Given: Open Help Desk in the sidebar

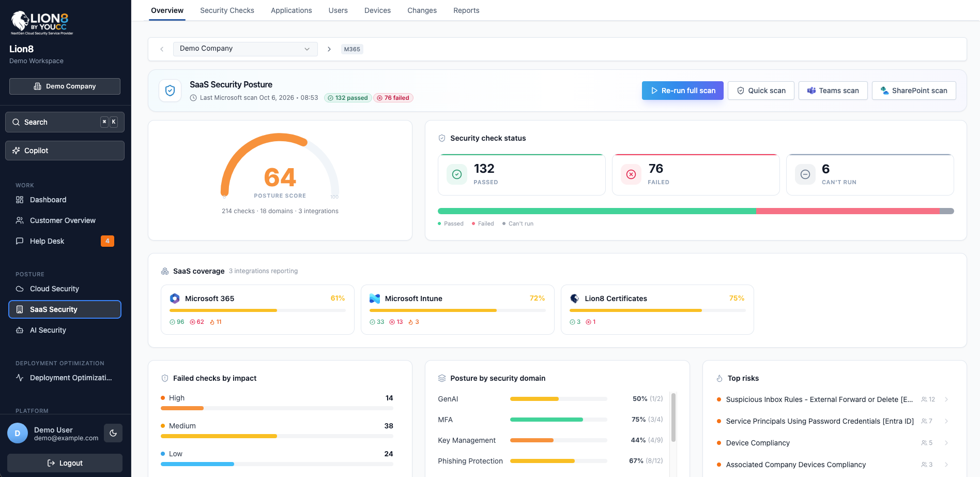Looking at the screenshot, I should tap(65, 241).
